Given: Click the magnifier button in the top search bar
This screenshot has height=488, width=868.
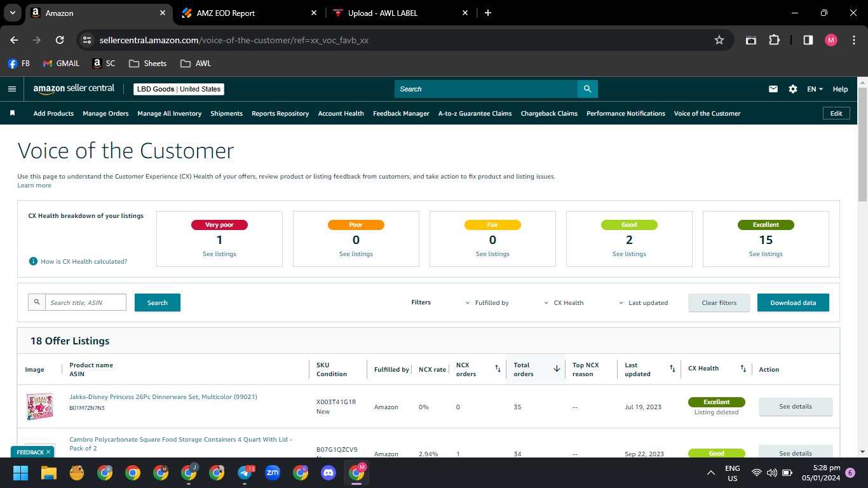Looking at the screenshot, I should pyautogui.click(x=588, y=89).
